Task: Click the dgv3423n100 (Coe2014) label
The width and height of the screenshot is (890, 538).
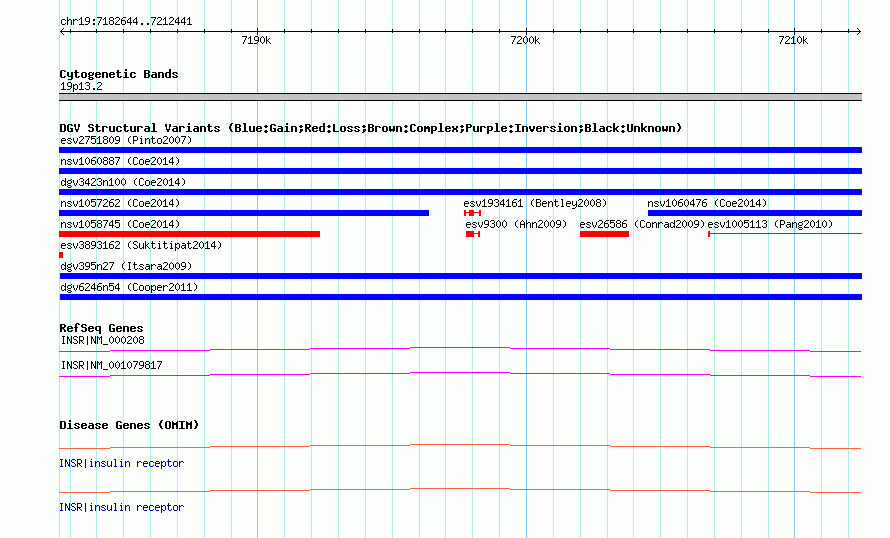Action: pyautogui.click(x=123, y=182)
